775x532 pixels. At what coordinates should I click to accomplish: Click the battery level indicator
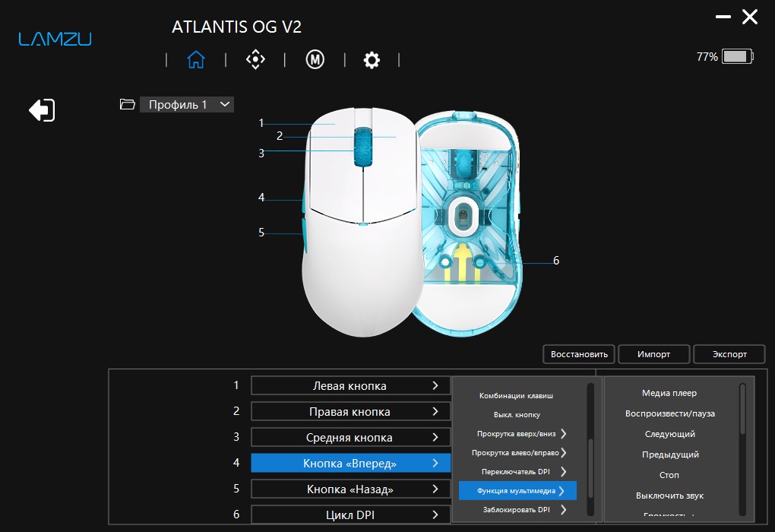pos(738,56)
